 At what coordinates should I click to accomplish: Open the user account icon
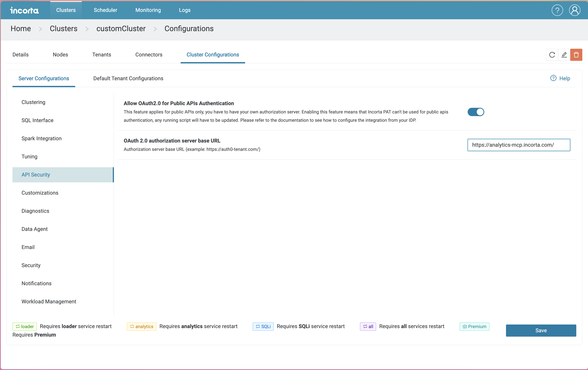coord(574,10)
